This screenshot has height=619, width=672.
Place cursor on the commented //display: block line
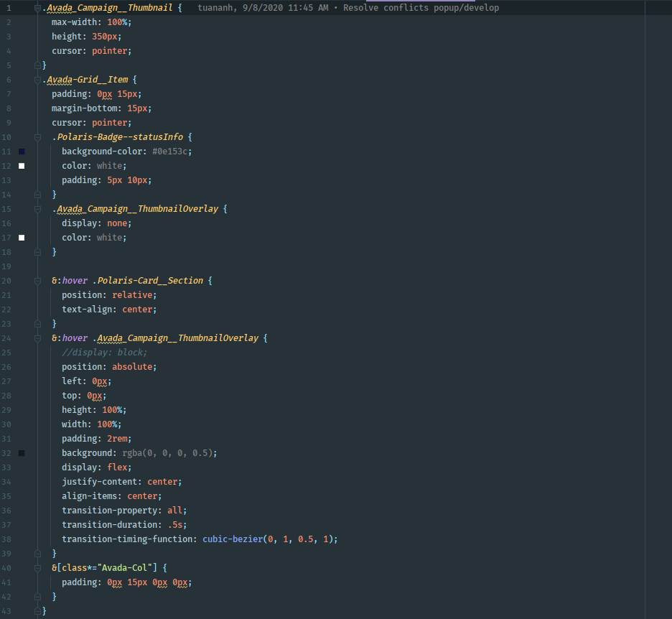[104, 353]
